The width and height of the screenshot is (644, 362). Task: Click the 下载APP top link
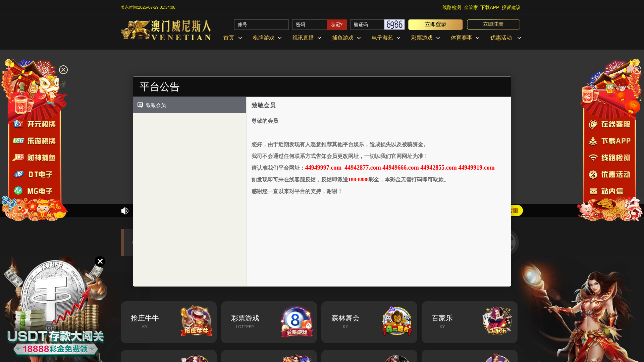pos(490,7)
